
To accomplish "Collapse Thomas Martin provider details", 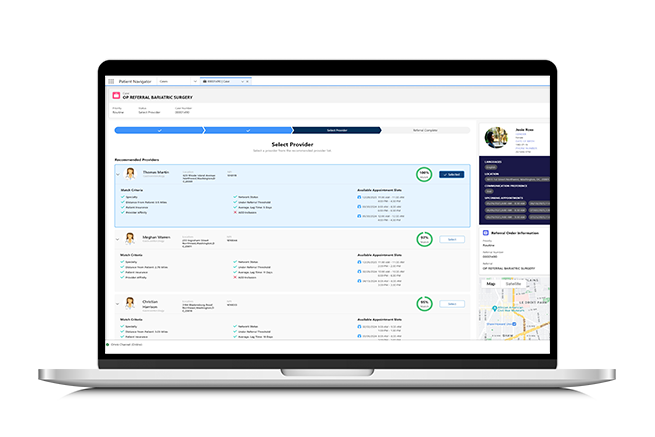I will pos(118,176).
